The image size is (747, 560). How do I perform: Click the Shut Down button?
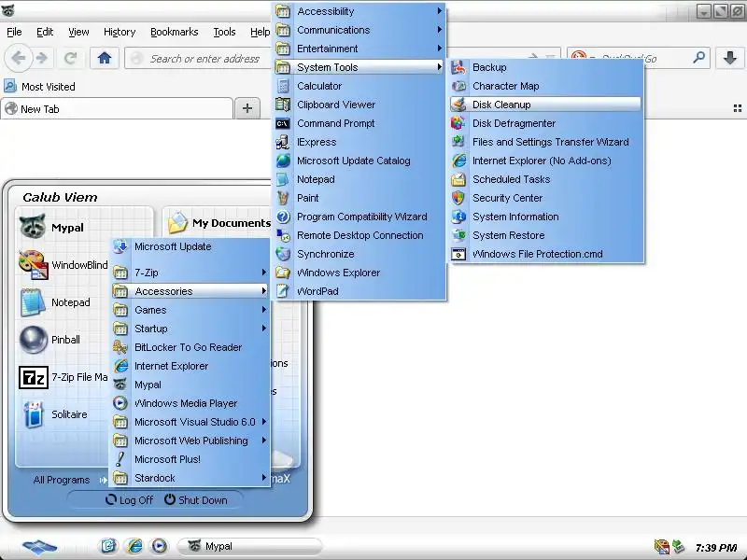coord(196,500)
